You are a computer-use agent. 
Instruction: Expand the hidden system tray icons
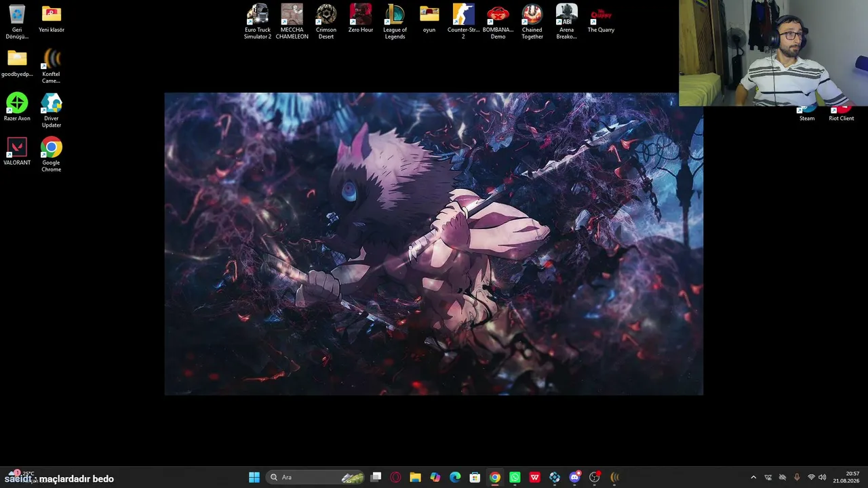753,477
